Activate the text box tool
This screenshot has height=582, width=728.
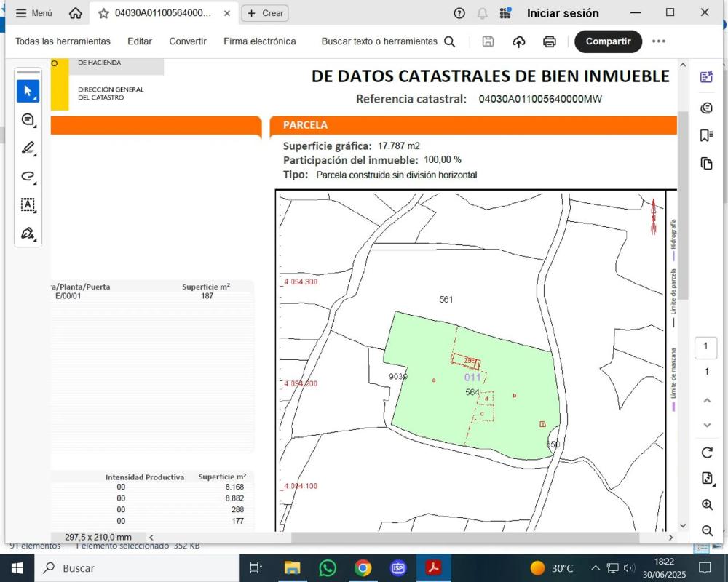pyautogui.click(x=28, y=204)
